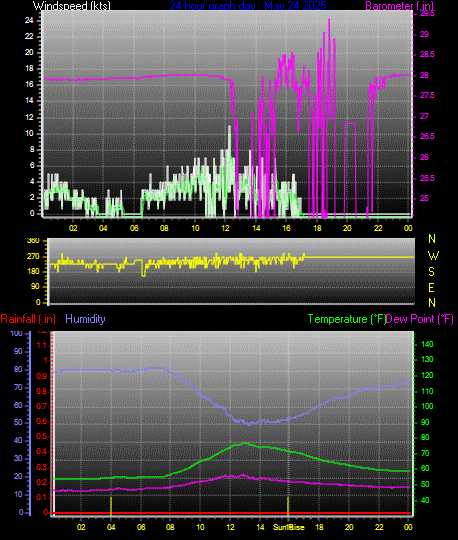Click the 14 hour label under the temperature graph
458x540 pixels.
[x=260, y=527]
